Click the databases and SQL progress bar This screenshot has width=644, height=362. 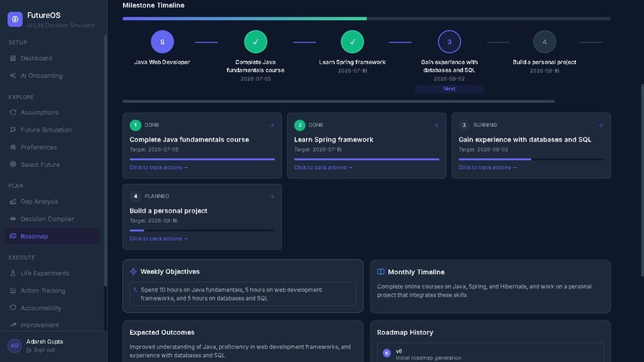tap(531, 159)
